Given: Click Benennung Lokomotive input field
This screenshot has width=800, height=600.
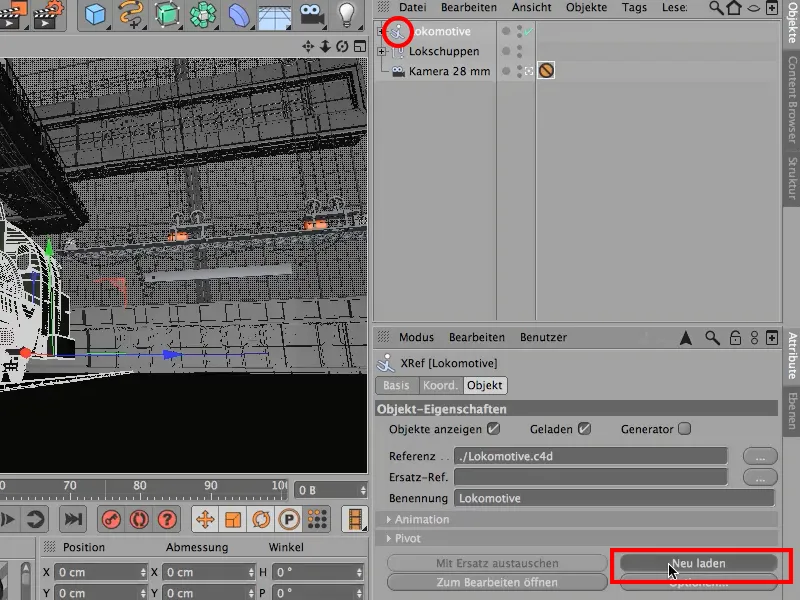Looking at the screenshot, I should click(614, 498).
